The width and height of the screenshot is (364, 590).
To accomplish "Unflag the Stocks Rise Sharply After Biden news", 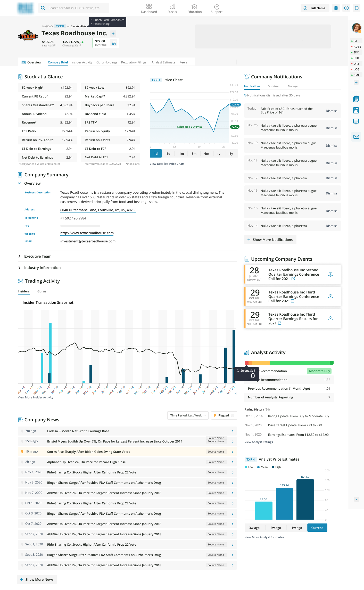I will coord(22,452).
